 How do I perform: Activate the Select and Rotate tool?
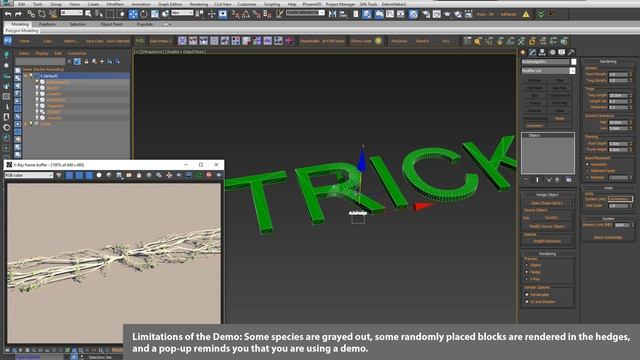(144, 14)
